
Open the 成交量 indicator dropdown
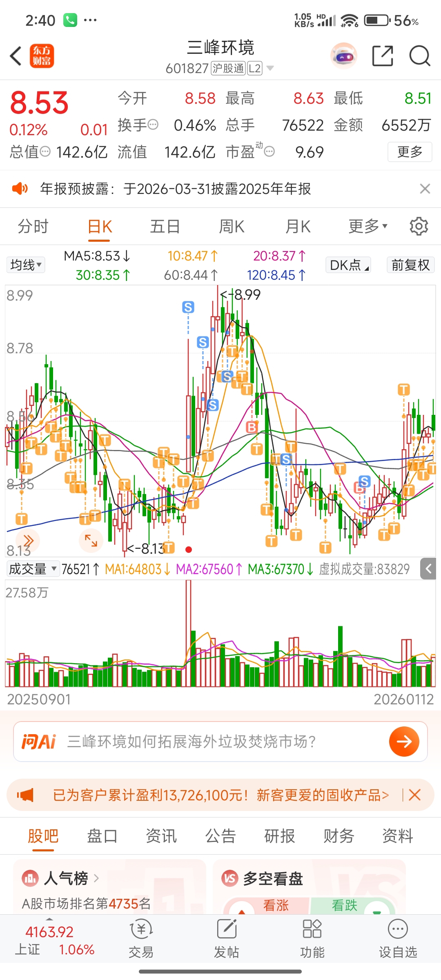33,569
